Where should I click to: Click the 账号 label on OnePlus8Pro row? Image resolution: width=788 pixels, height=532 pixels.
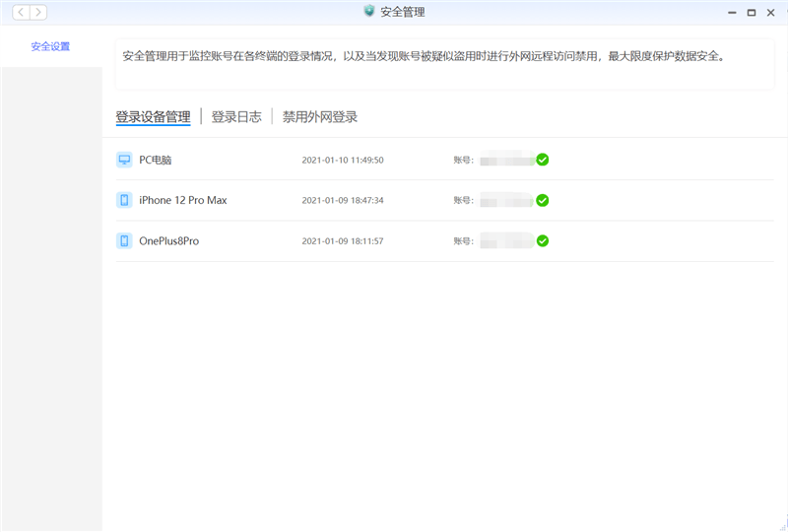(463, 240)
